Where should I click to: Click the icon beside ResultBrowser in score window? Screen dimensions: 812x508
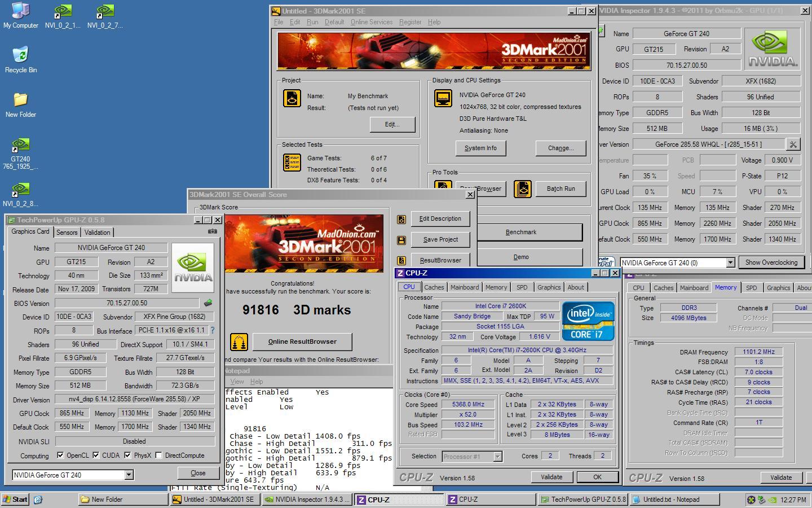click(401, 261)
